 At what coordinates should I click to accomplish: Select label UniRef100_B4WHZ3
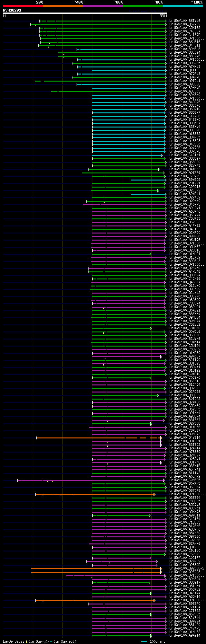(x=185, y=169)
